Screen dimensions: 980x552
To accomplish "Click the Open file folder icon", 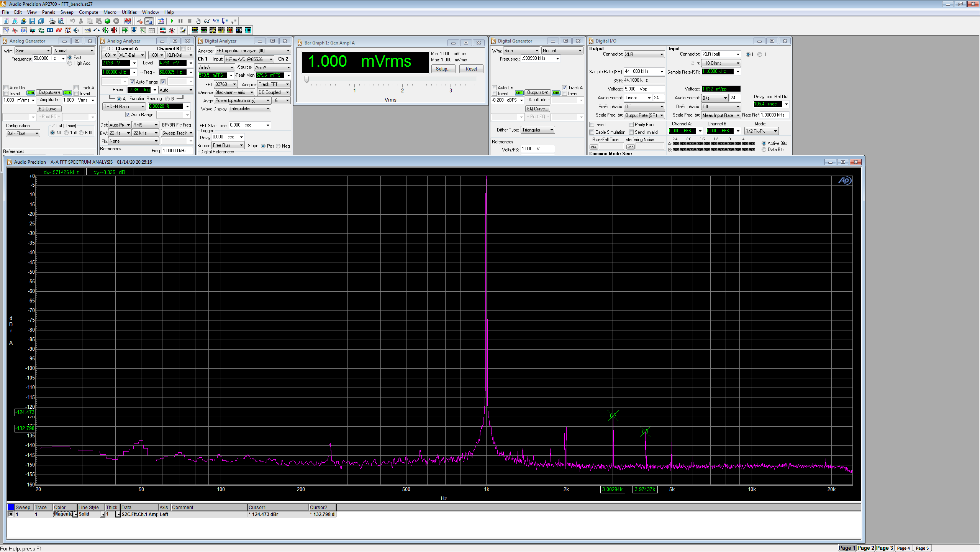I will [23, 21].
